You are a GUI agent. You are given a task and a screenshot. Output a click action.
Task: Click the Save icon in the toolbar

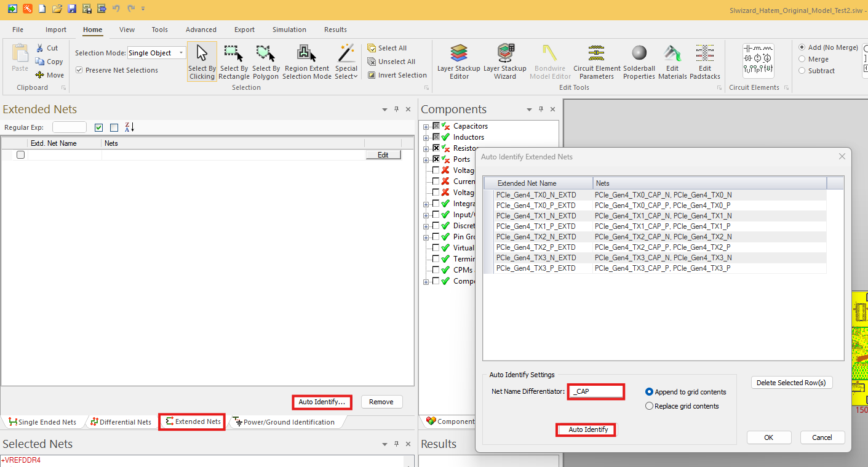pyautogui.click(x=71, y=9)
